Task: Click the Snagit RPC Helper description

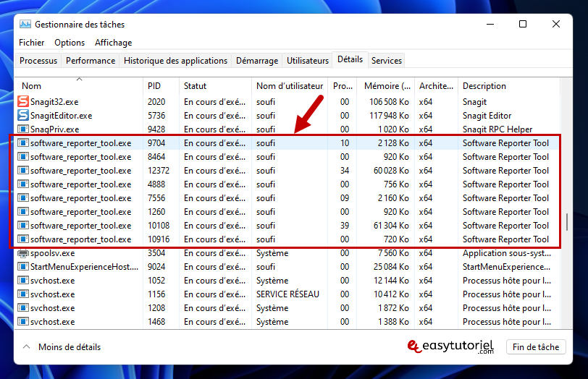Action: click(x=497, y=129)
